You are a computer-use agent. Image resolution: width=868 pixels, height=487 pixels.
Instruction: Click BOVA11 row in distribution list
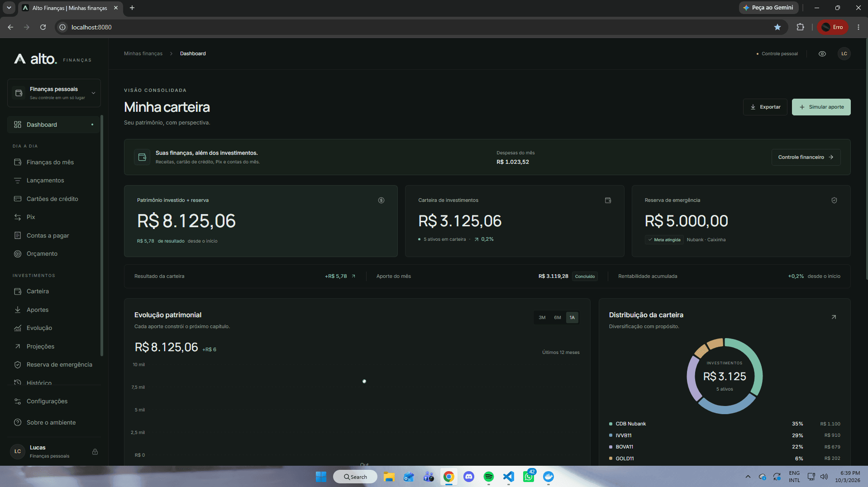(725, 447)
